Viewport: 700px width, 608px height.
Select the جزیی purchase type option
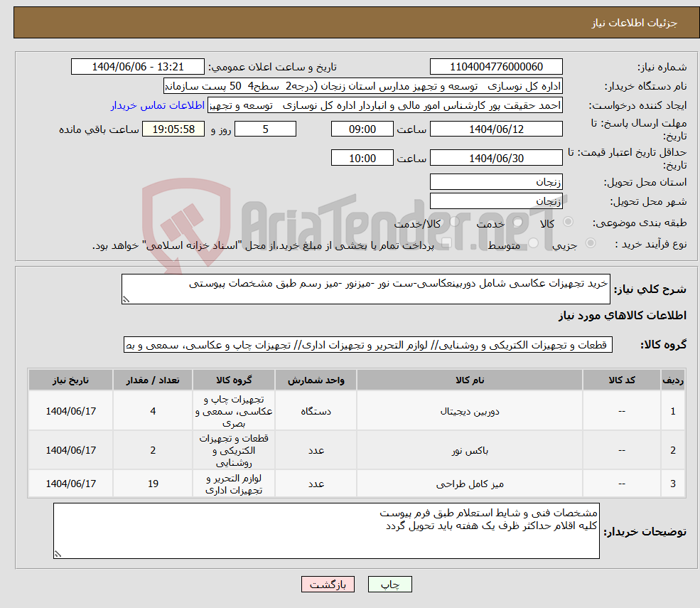coord(590,242)
